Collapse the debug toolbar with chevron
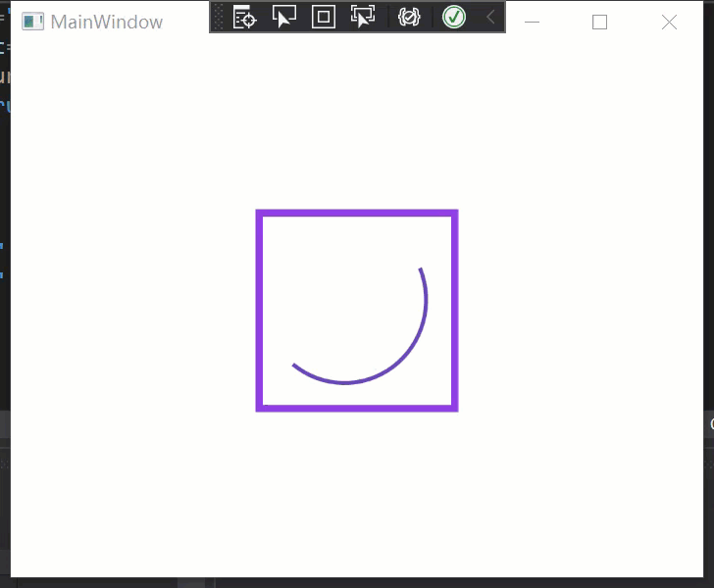The height and width of the screenshot is (588, 714). 490,18
